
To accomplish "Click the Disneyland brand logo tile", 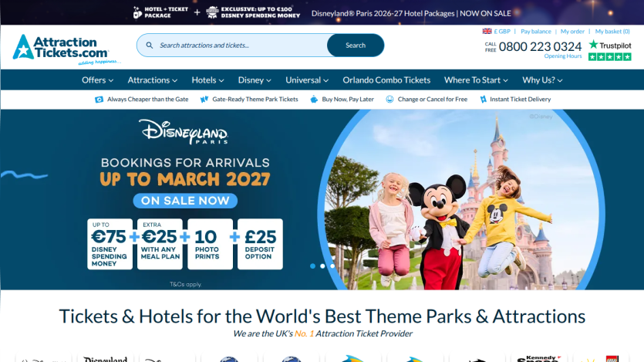I will tap(106, 359).
